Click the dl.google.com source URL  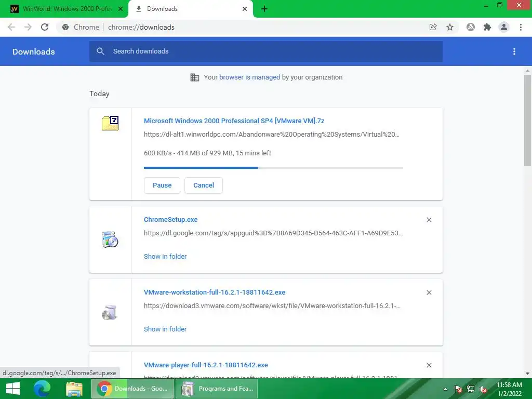click(x=273, y=233)
